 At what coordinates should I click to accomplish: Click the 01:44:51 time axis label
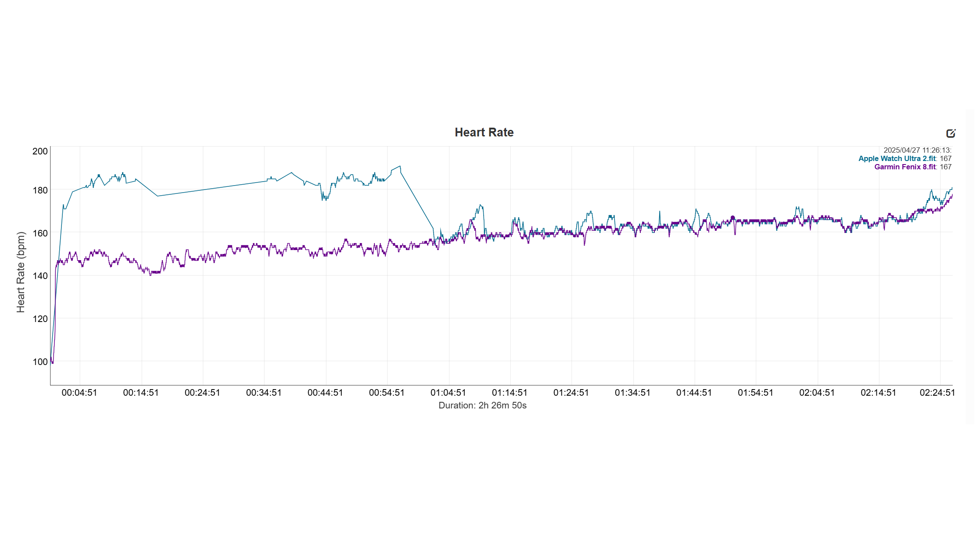click(x=694, y=393)
